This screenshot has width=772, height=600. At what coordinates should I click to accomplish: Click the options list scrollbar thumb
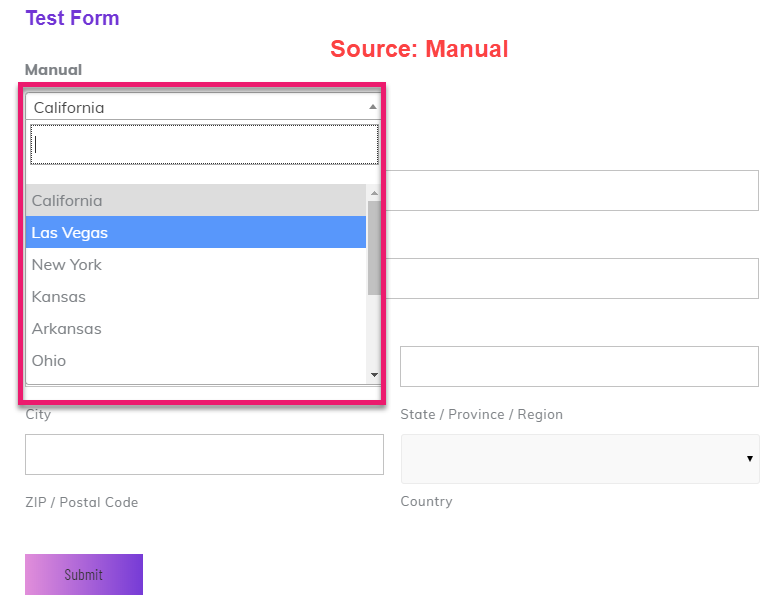[x=374, y=246]
